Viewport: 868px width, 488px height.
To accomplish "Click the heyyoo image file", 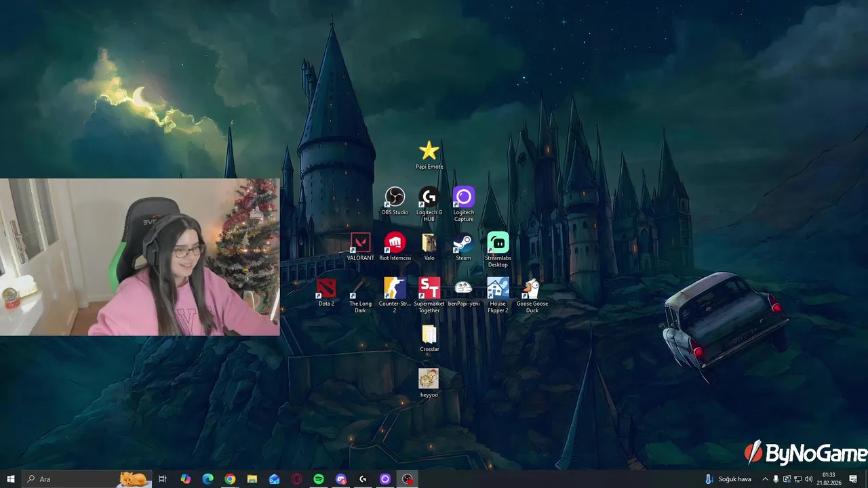I will pyautogui.click(x=429, y=384).
